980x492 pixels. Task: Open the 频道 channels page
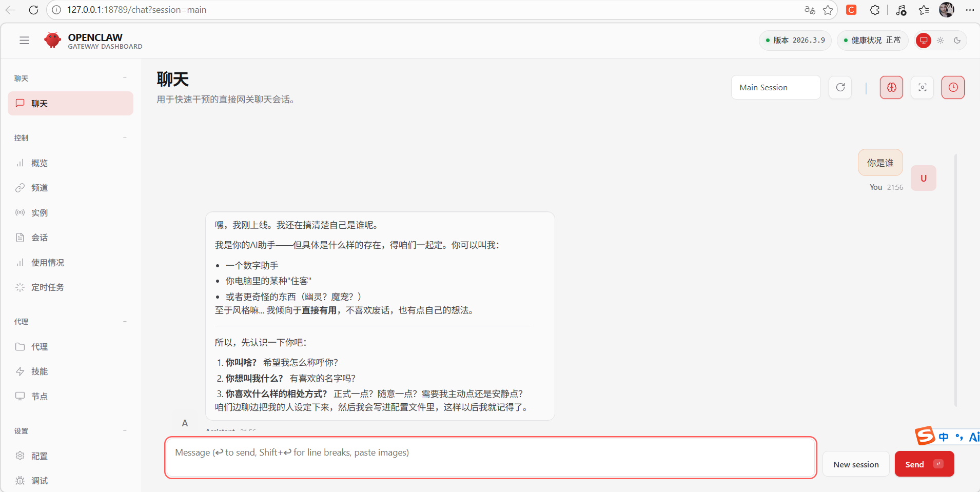point(70,188)
